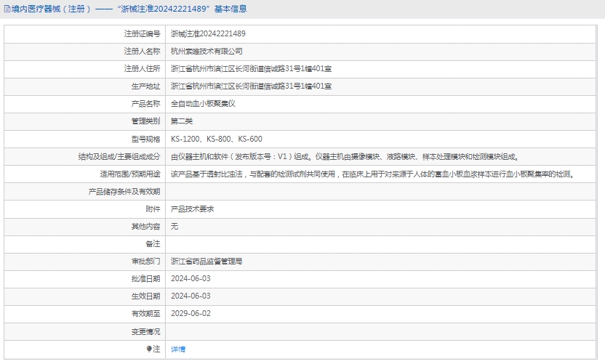Viewport: 605px width, 364px height.
Task: Open the 详情 link
Action: 178,349
